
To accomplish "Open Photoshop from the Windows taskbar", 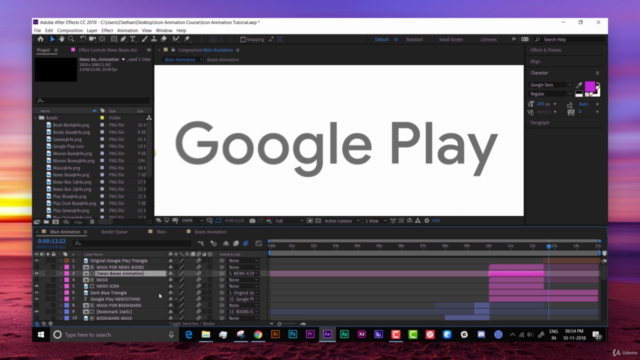I will tap(293, 334).
